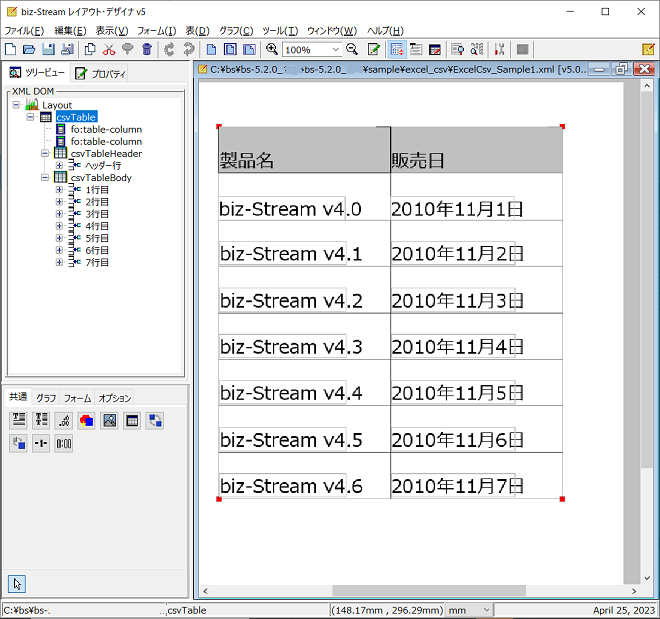Click the 製品名 header cell

304,150
